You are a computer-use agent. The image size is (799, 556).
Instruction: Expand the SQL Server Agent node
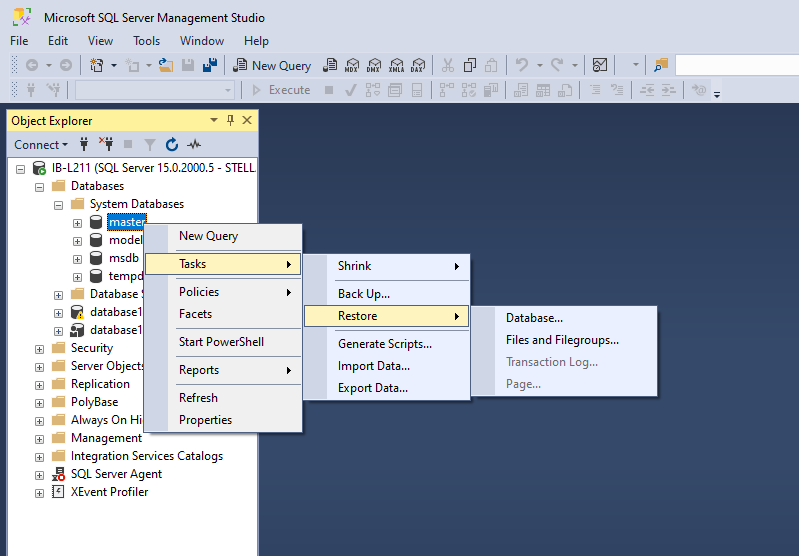[39, 475]
